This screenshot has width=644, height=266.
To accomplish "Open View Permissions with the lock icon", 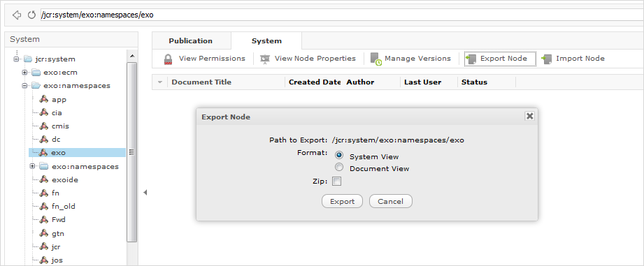I will tap(168, 59).
